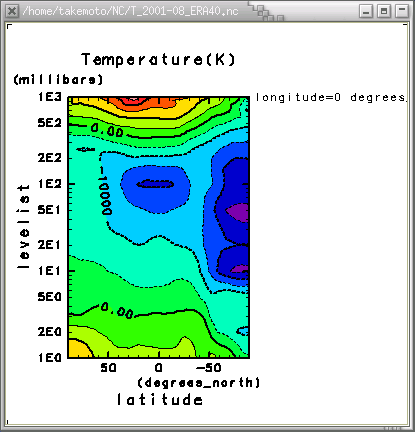Click the 2E1 pressure tick label
415x432 pixels.
[x=49, y=245]
